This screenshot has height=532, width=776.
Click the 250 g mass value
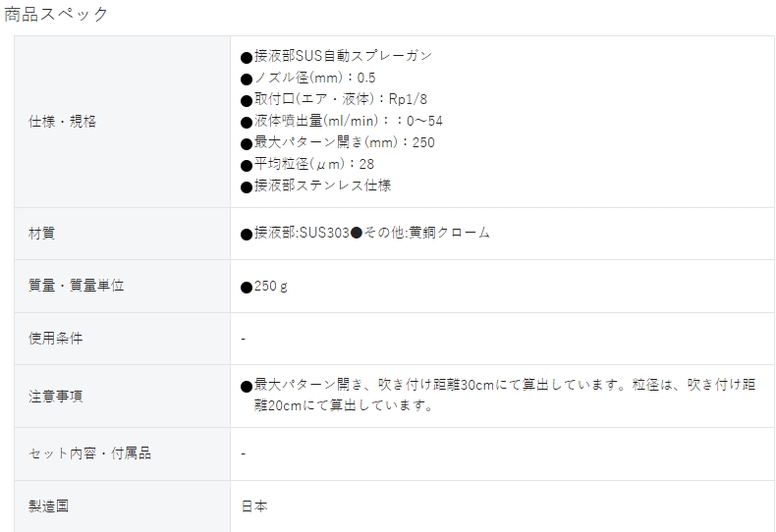pos(264,287)
